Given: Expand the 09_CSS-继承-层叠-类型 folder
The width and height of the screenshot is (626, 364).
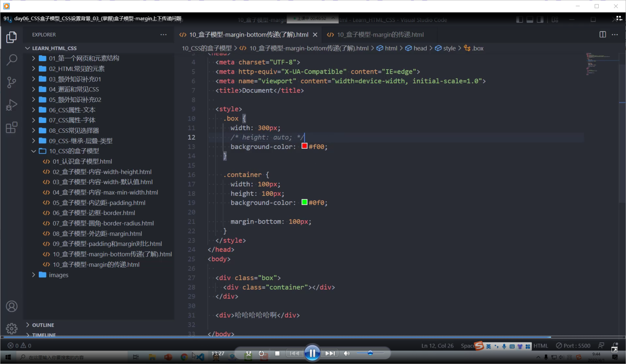Looking at the screenshot, I should (80, 141).
